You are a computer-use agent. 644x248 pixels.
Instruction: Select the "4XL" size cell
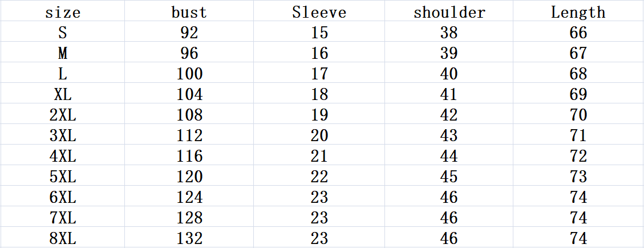point(63,156)
